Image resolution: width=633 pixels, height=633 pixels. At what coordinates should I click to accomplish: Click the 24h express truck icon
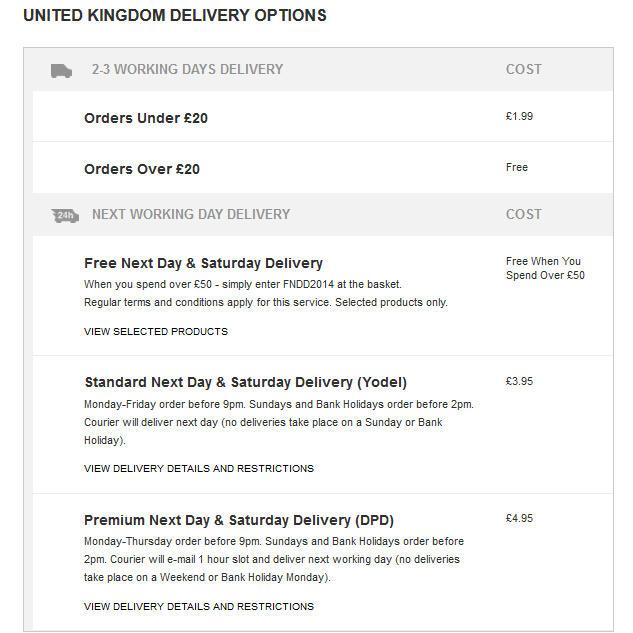click(65, 216)
